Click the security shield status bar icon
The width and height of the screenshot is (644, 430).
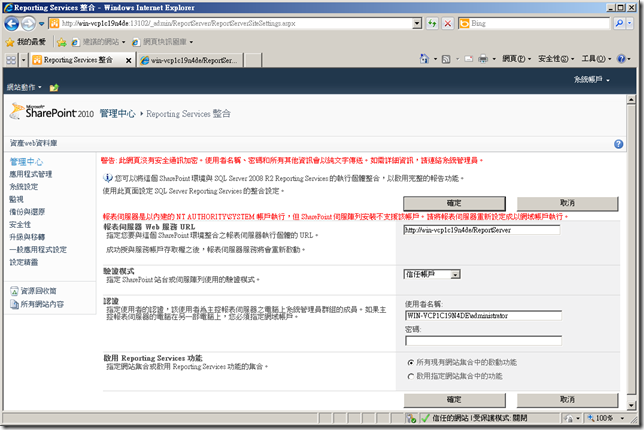(x=411, y=419)
